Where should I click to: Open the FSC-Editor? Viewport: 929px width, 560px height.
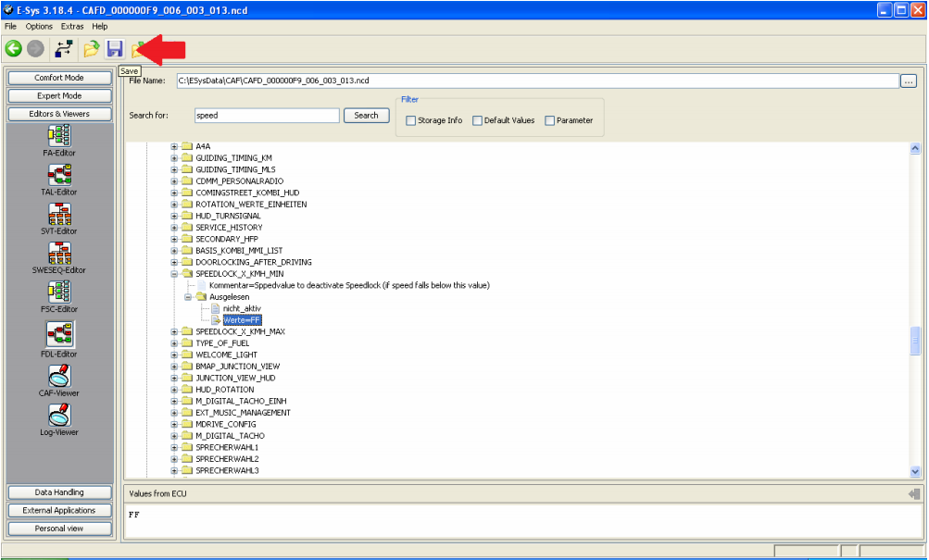tap(59, 292)
